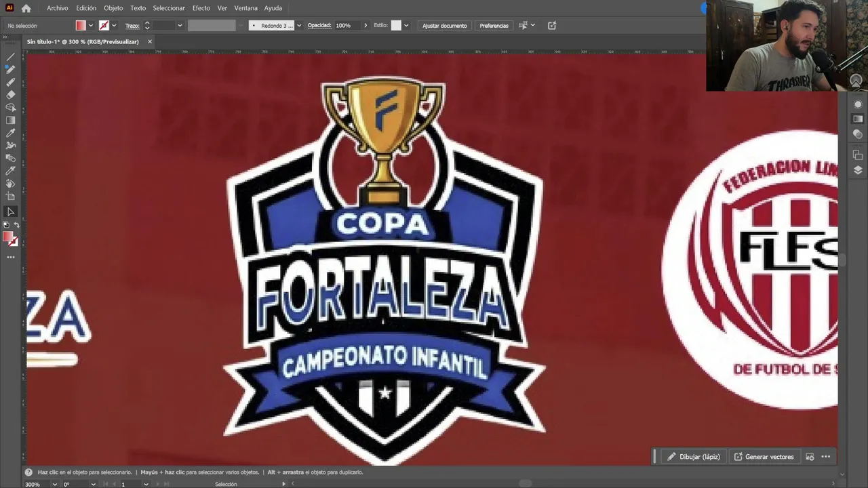
Task: Click the stroke none swatch in control bar
Action: pos(104,26)
